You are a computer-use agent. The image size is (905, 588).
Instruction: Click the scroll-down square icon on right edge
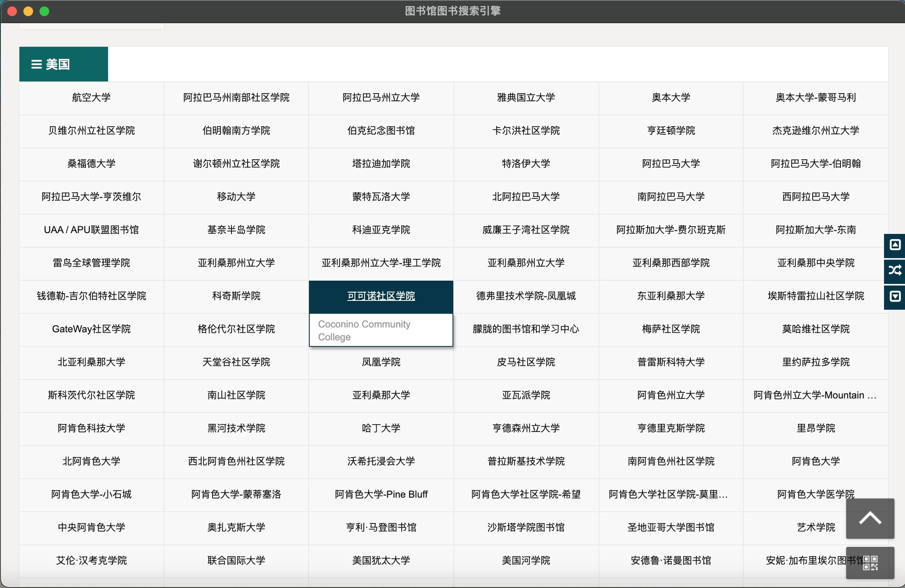click(x=895, y=296)
